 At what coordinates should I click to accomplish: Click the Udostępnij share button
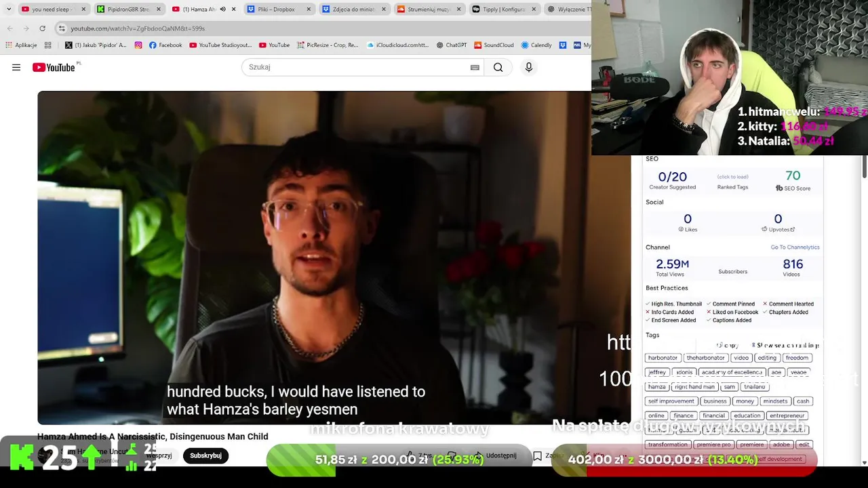[x=494, y=455]
